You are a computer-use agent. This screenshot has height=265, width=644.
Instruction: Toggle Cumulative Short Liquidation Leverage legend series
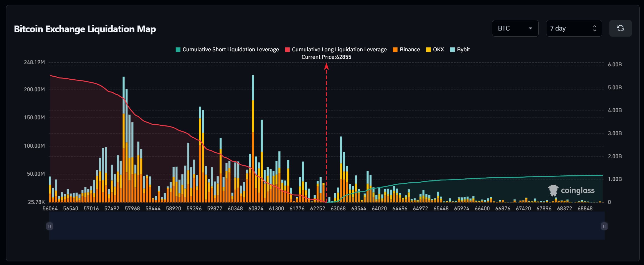click(x=227, y=49)
